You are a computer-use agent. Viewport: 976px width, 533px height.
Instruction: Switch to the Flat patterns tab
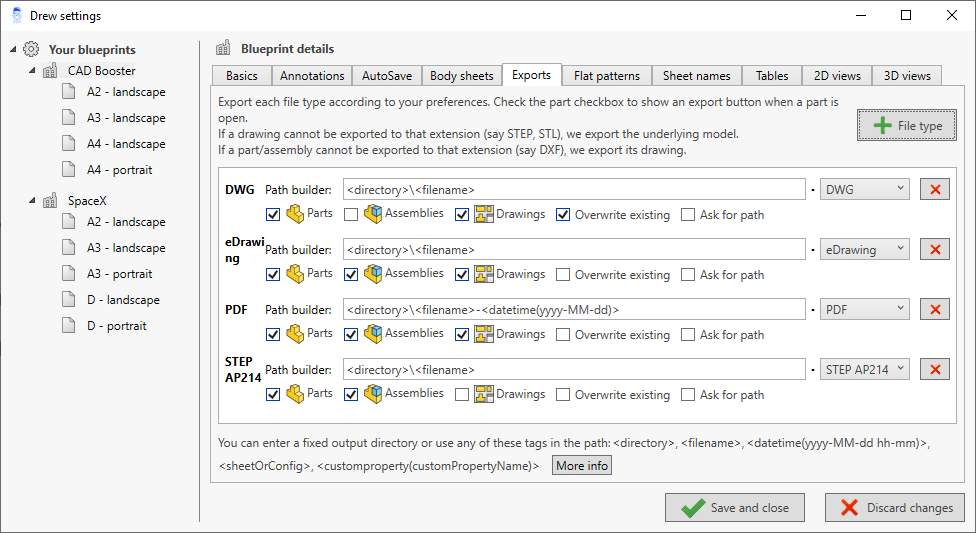pos(607,76)
